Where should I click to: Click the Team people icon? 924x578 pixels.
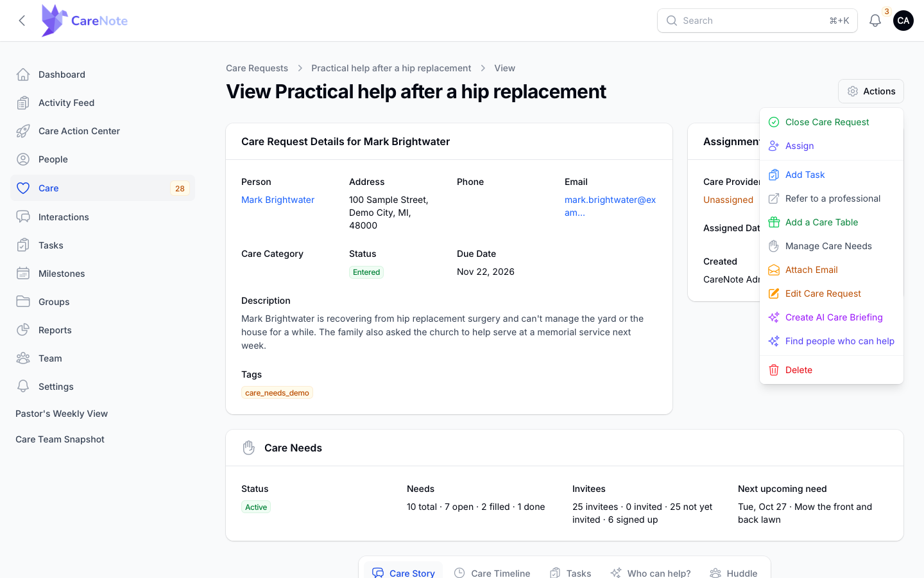(23, 358)
